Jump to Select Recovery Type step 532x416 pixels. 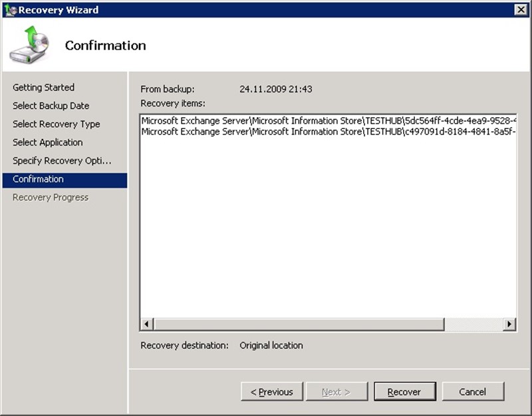[56, 124]
